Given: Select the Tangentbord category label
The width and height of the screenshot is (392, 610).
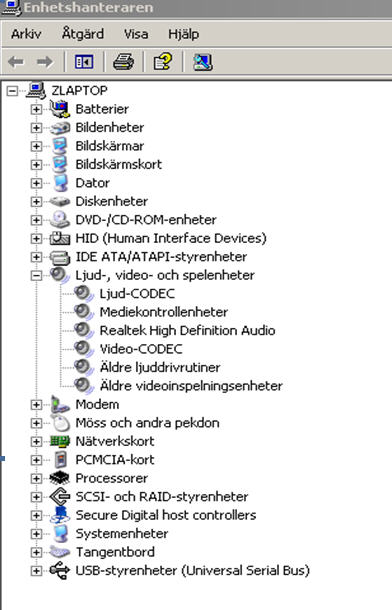Looking at the screenshot, I should pos(115,552).
